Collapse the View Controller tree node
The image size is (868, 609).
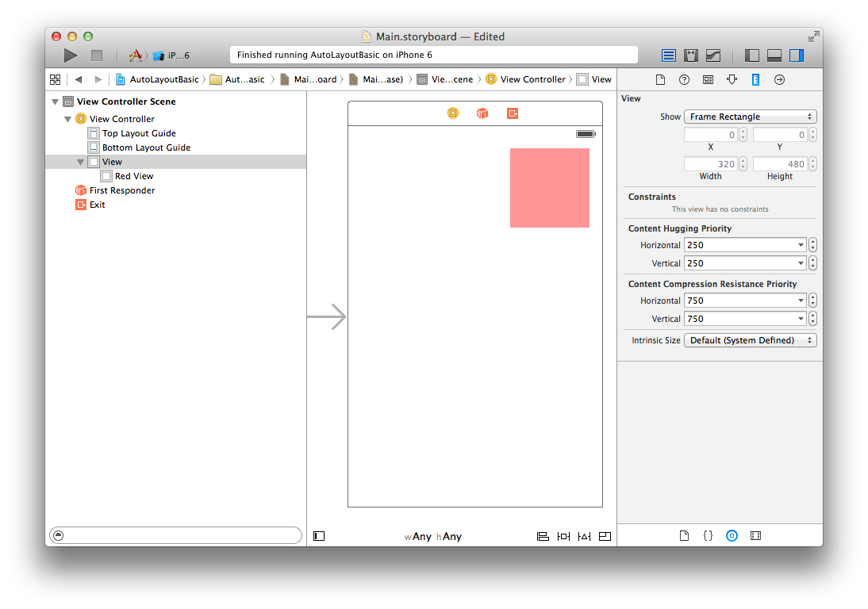click(x=67, y=119)
